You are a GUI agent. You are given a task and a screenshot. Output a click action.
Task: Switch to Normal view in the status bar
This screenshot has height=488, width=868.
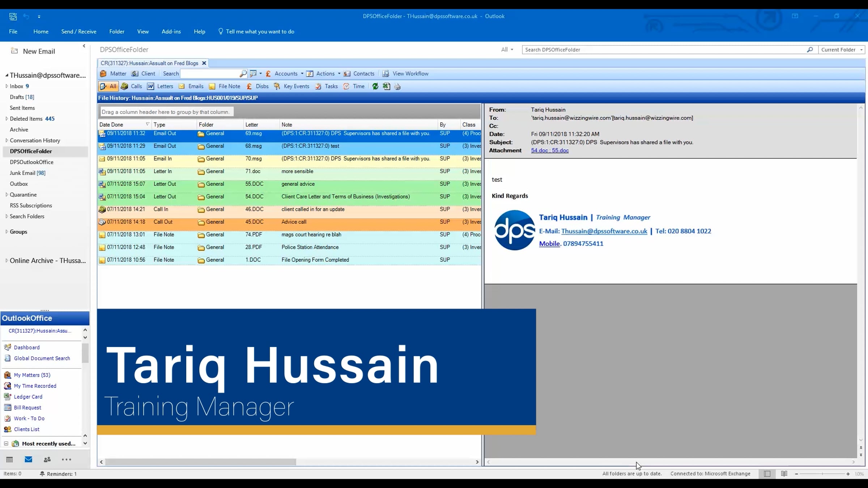(767, 474)
